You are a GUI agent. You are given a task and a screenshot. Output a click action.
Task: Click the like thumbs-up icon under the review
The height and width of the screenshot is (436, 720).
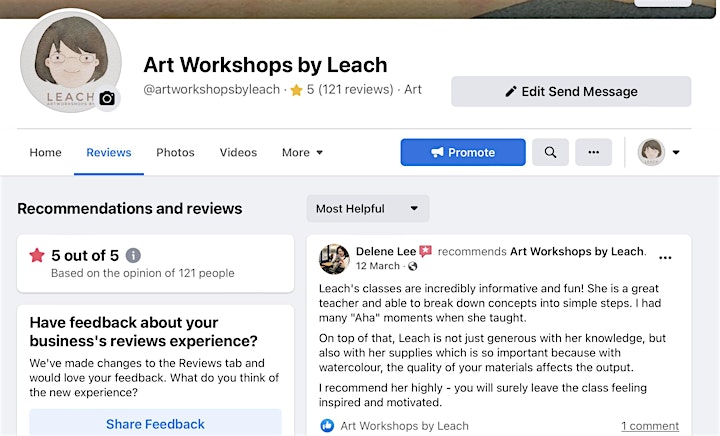[x=327, y=425]
